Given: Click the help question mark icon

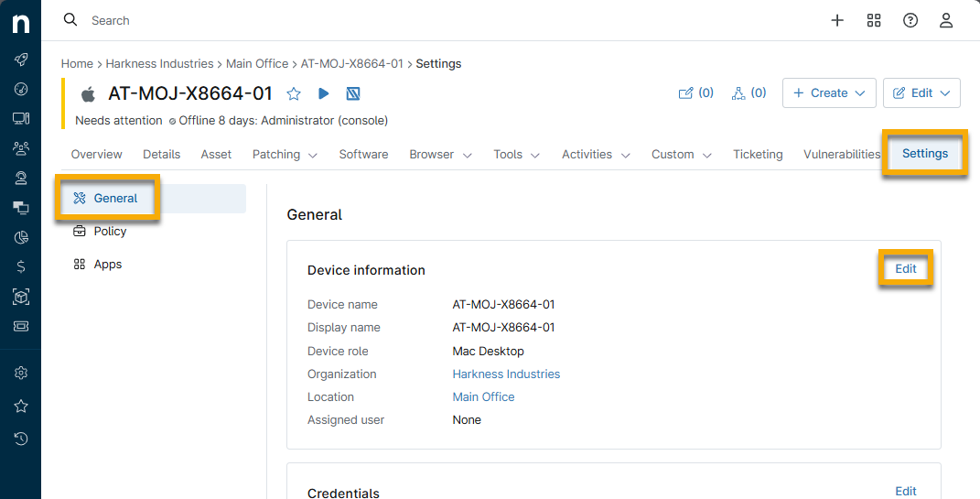Looking at the screenshot, I should 910,20.
